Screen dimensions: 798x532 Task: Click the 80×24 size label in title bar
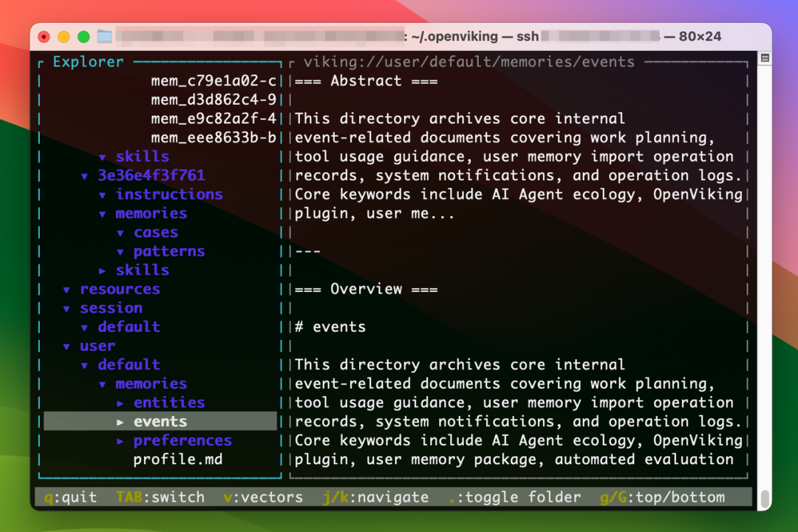700,37
